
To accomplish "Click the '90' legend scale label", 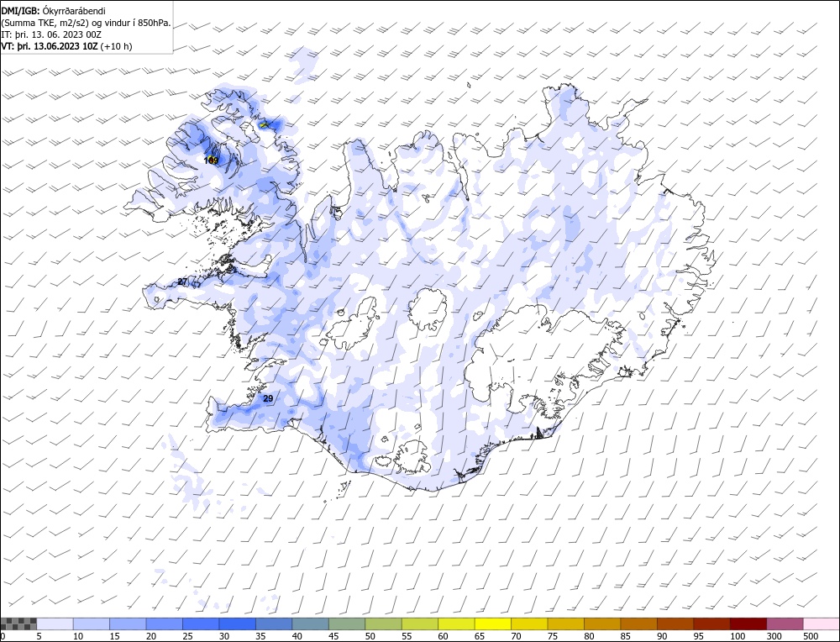I will [x=662, y=636].
